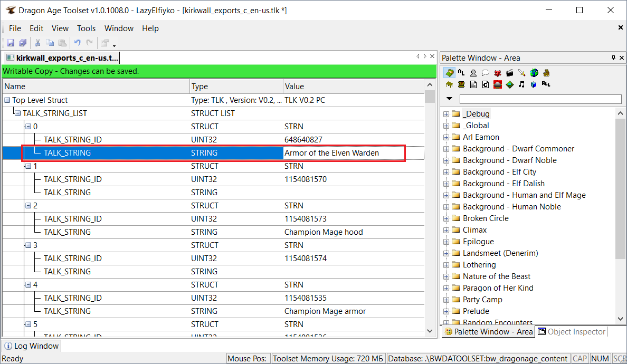Click the palette list scroll up arrow
The image size is (627, 364).
620,113
